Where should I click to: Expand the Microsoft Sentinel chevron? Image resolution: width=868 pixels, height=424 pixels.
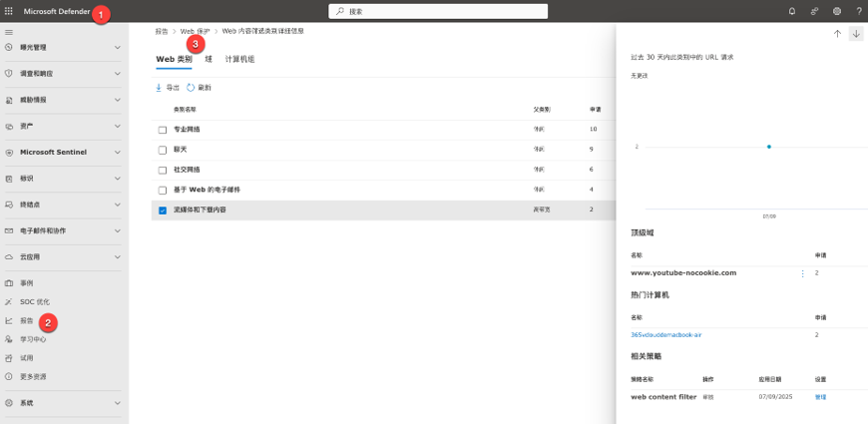pyautogui.click(x=118, y=153)
